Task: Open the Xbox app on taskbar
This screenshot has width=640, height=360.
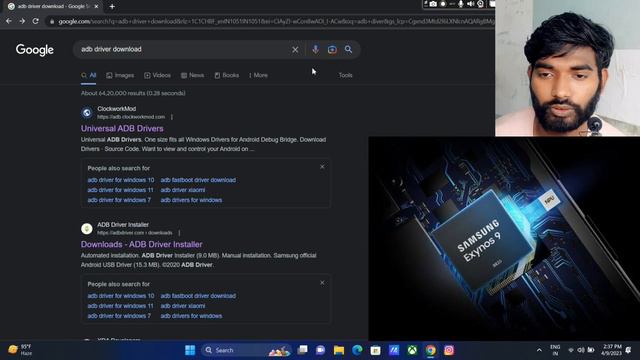Action: [x=412, y=350]
